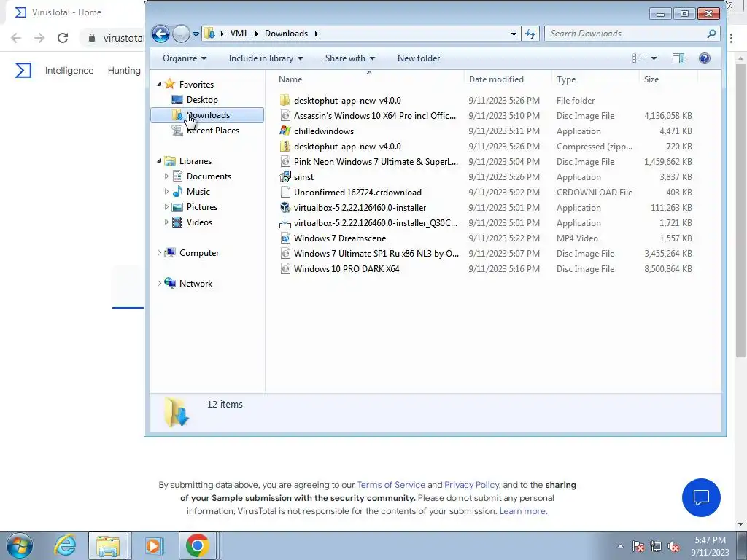This screenshot has height=560, width=747.
Task: Click Chrome page vertical scrollbar
Action: (x=740, y=209)
